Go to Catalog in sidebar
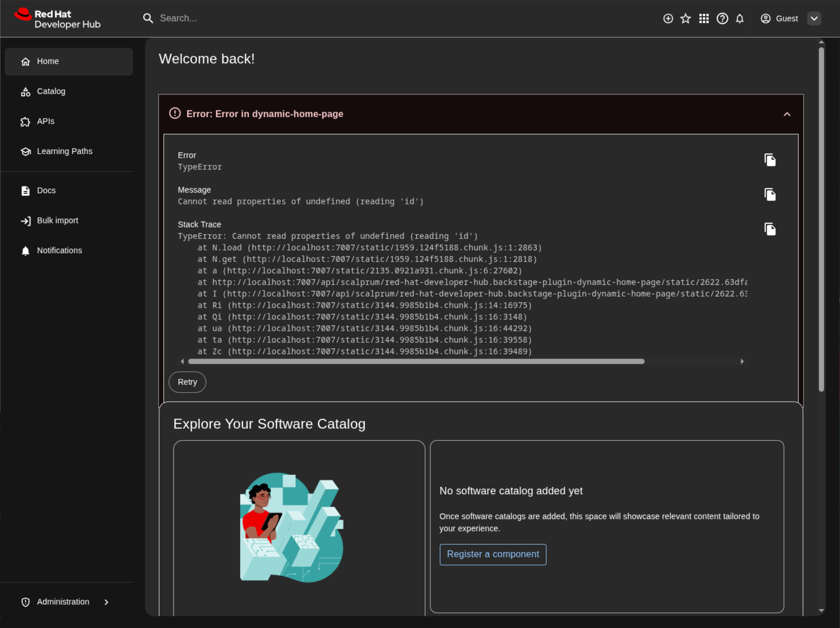This screenshot has height=628, width=840. 51,92
